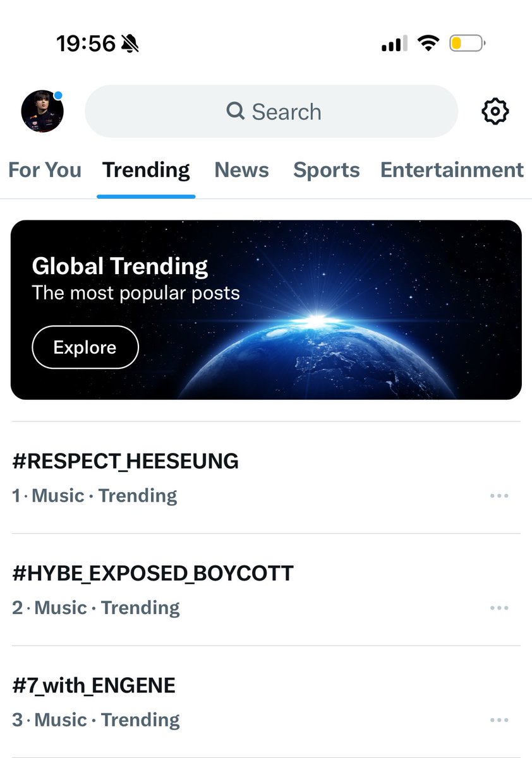
Task: Open the Entertainment tab
Action: tap(452, 170)
